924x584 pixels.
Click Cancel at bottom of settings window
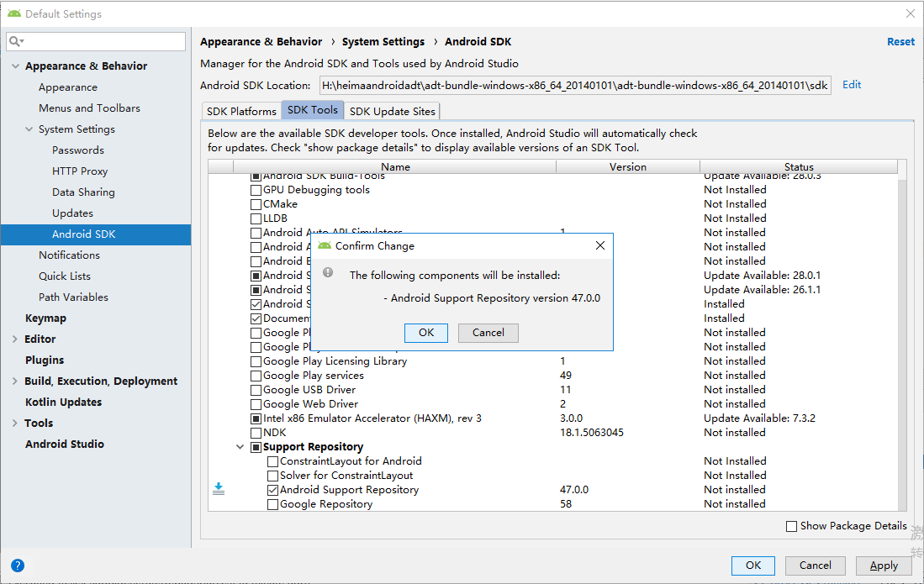click(x=815, y=566)
